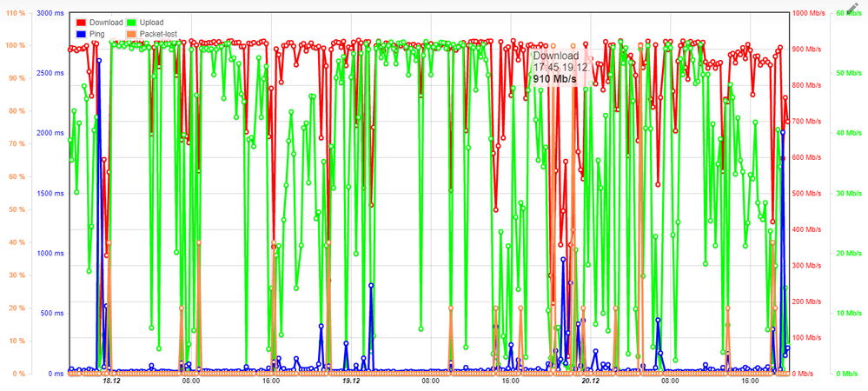Click the 2000 ms ping axis label
This screenshot has width=868, height=391.
50,133
